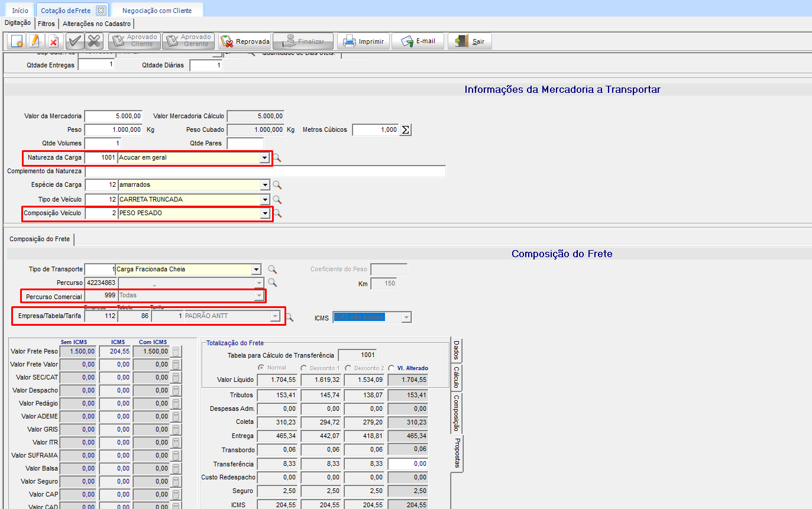Click the checkmark confirm icon in the toolbar
This screenshot has width=812, height=509.
click(x=75, y=41)
